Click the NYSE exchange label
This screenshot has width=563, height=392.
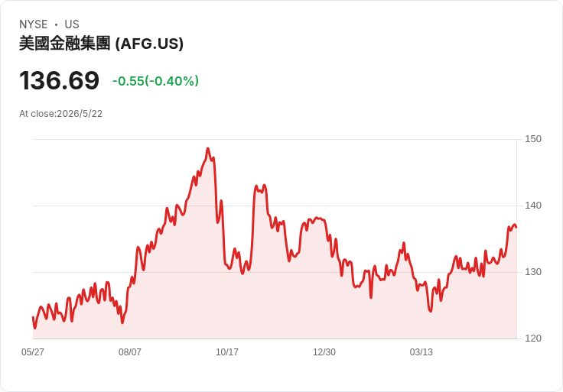point(34,24)
